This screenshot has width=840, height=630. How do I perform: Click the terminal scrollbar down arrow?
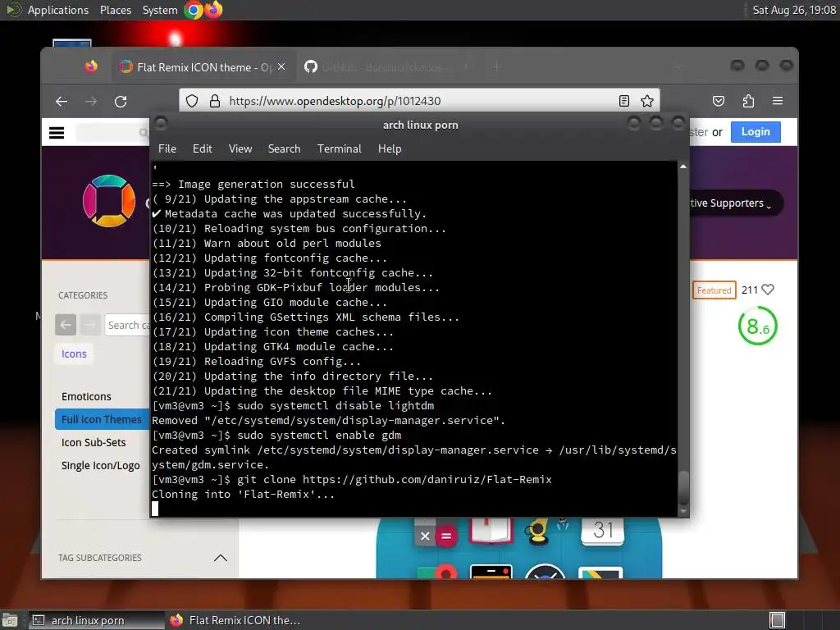(683, 511)
